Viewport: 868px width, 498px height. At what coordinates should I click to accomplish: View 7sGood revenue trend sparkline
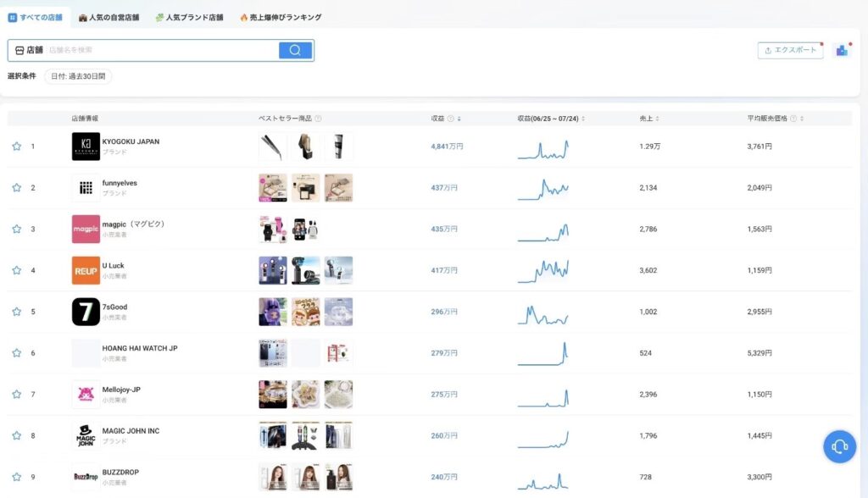pyautogui.click(x=543, y=314)
